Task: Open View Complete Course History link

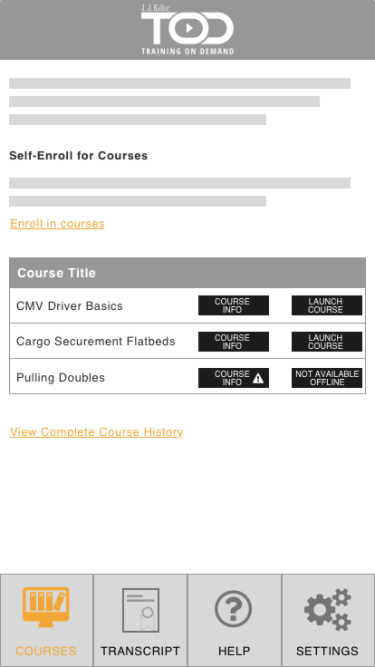Action: (x=97, y=432)
